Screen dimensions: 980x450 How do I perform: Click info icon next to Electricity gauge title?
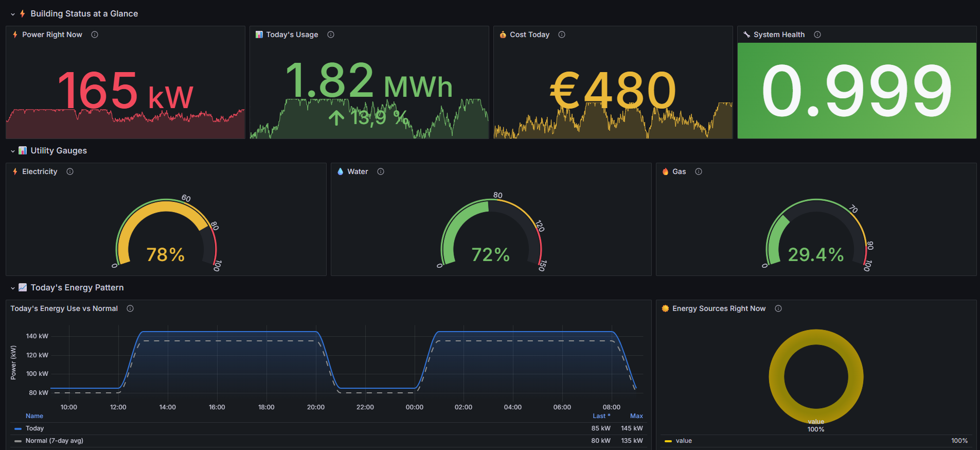click(x=70, y=171)
